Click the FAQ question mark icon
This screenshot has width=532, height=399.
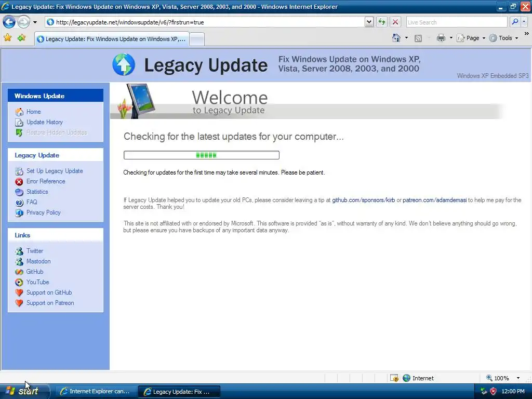click(x=19, y=203)
